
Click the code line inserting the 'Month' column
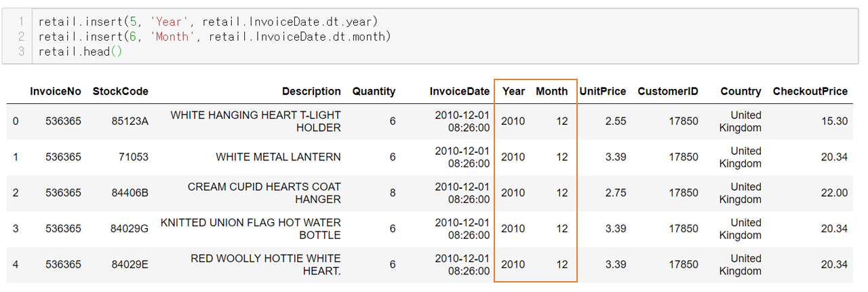pos(214,37)
